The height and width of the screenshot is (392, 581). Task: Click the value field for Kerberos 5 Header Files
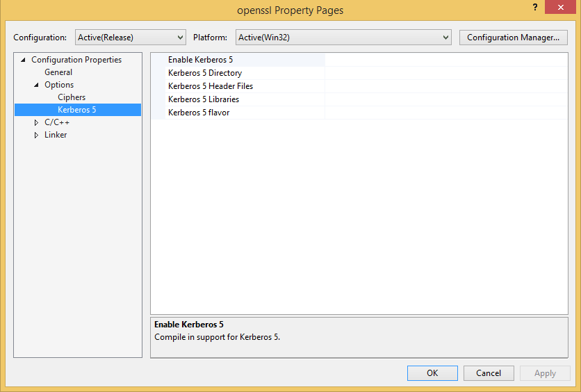446,86
